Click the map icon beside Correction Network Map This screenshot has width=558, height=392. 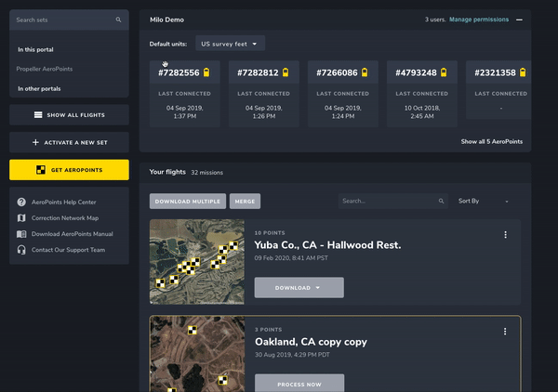(21, 218)
